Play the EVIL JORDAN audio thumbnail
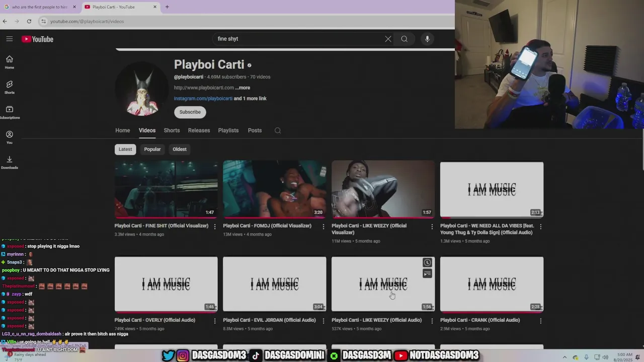644x362 pixels. pos(275,285)
